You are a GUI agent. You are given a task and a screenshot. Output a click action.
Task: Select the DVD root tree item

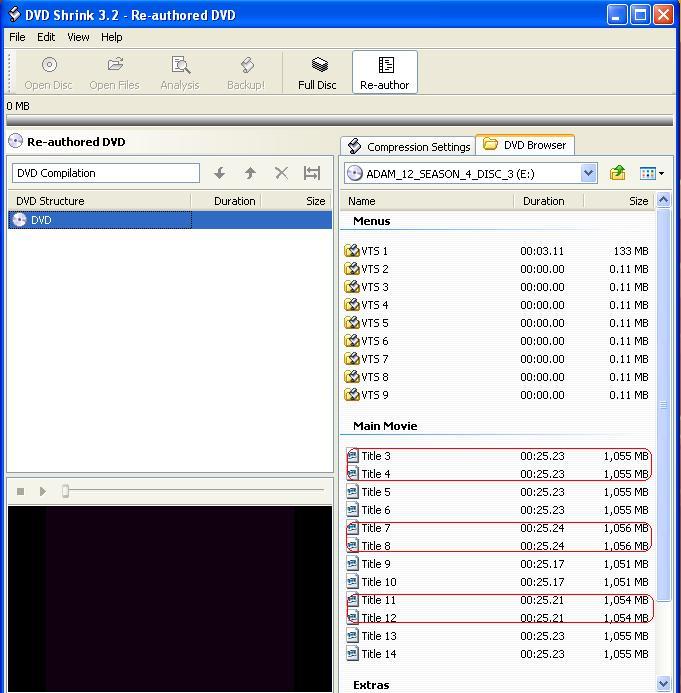[x=170, y=220]
